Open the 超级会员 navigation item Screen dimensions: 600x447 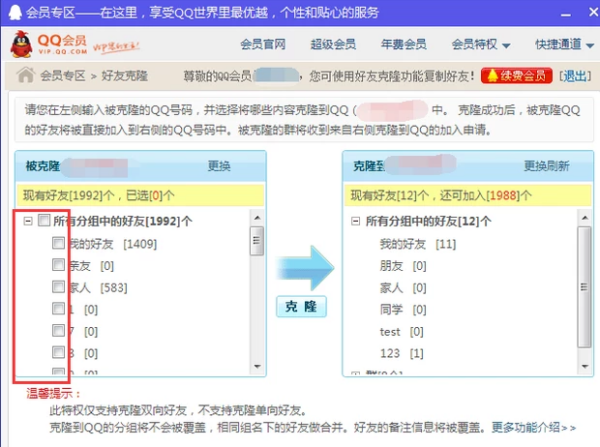333,44
